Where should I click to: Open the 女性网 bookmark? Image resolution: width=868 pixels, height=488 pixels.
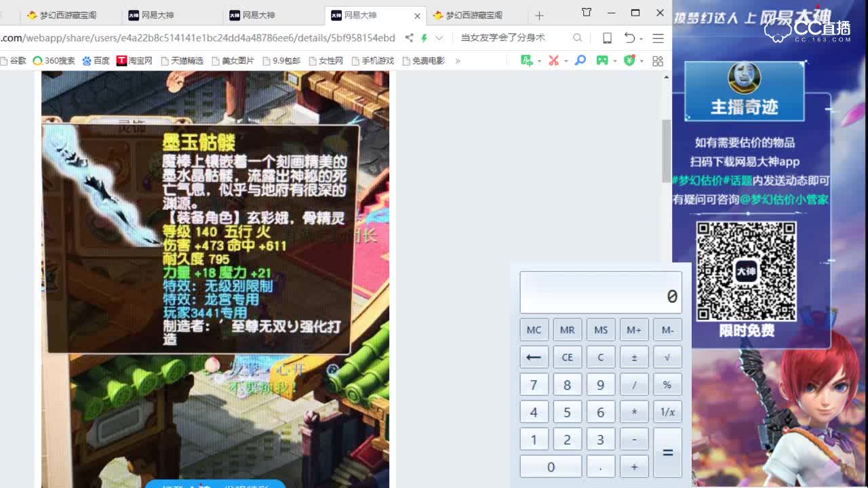click(x=325, y=61)
